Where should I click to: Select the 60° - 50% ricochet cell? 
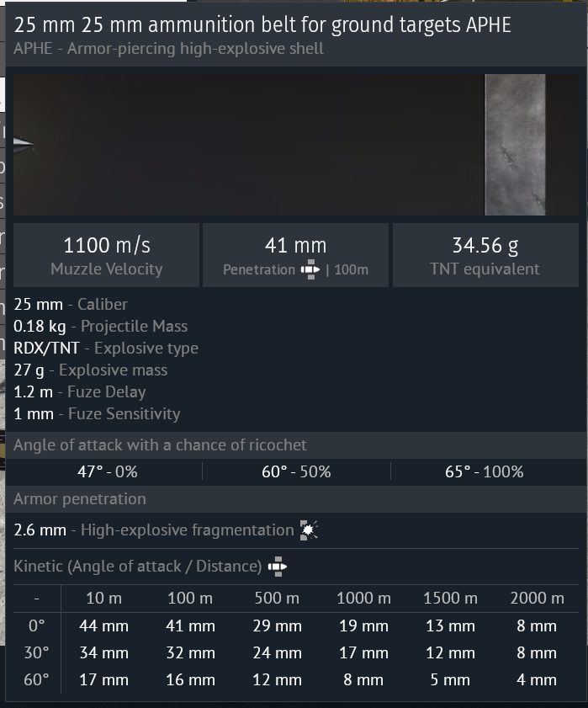[295, 471]
